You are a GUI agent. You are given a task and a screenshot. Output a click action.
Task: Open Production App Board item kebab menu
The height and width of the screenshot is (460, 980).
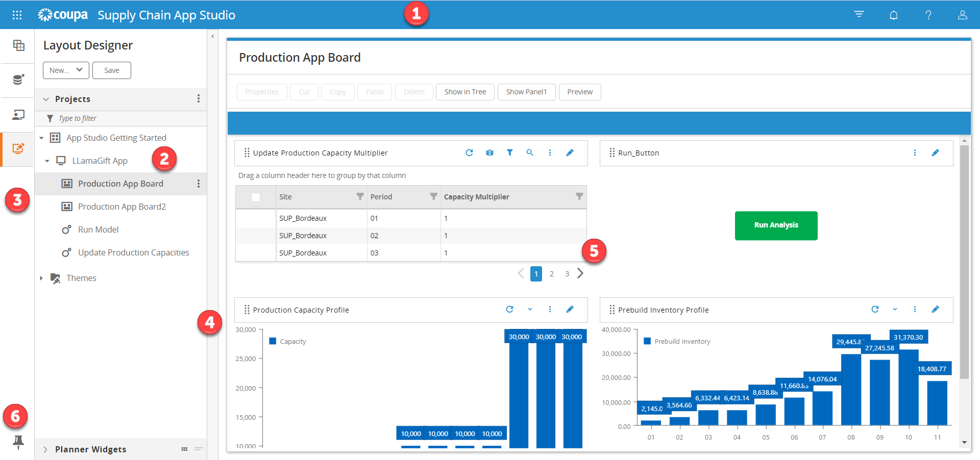coord(199,184)
